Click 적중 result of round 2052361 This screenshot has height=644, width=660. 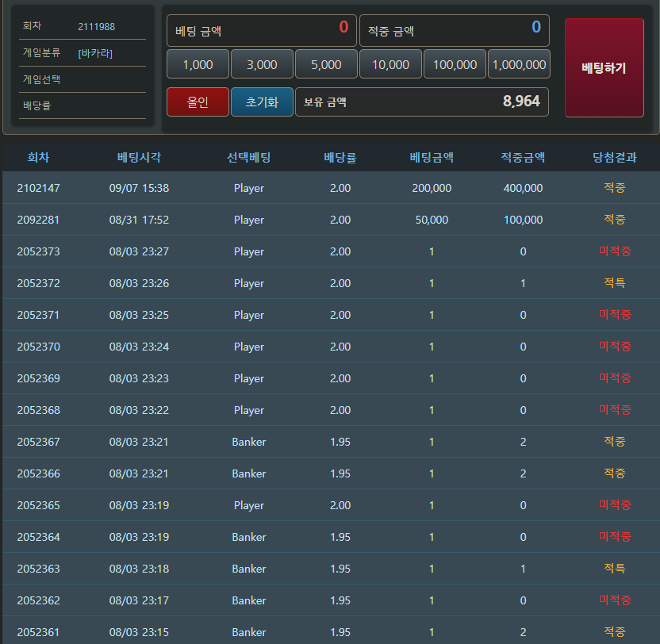tap(615, 631)
